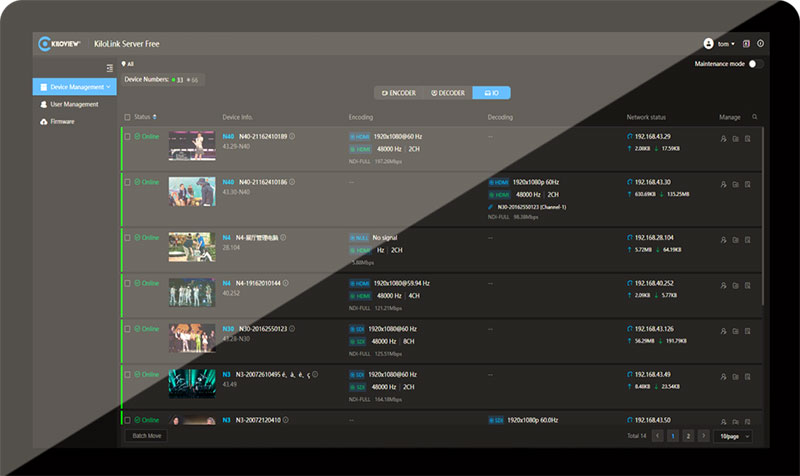Click the No signal encoding status
This screenshot has width=800, height=476.
click(x=385, y=238)
